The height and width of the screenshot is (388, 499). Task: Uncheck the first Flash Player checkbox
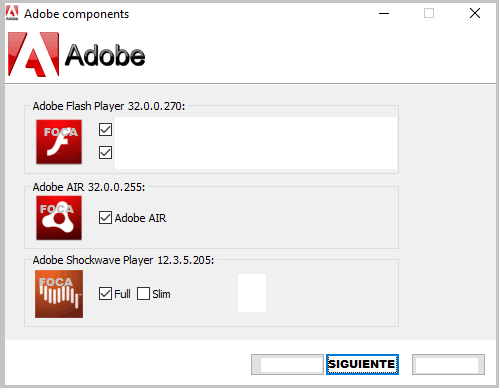(x=105, y=129)
